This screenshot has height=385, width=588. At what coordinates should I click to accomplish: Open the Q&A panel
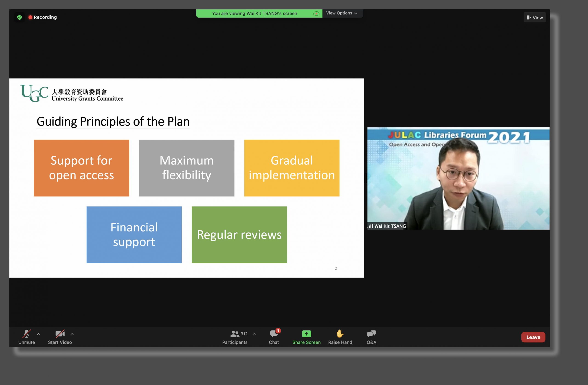(x=371, y=337)
